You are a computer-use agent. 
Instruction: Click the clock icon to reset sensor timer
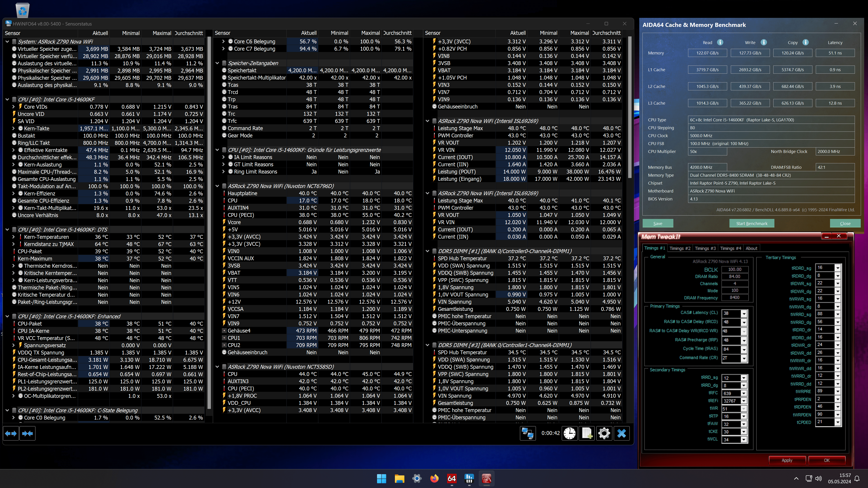click(x=569, y=433)
